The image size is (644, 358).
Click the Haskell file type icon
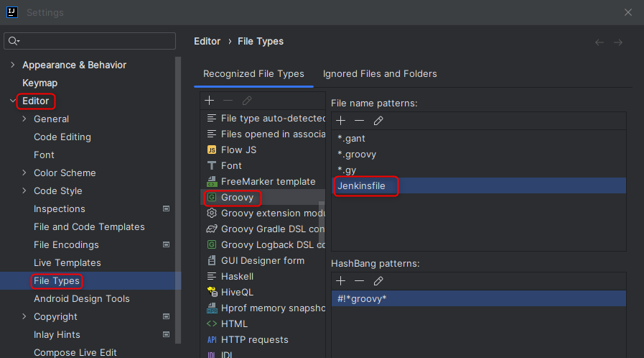pyautogui.click(x=212, y=276)
